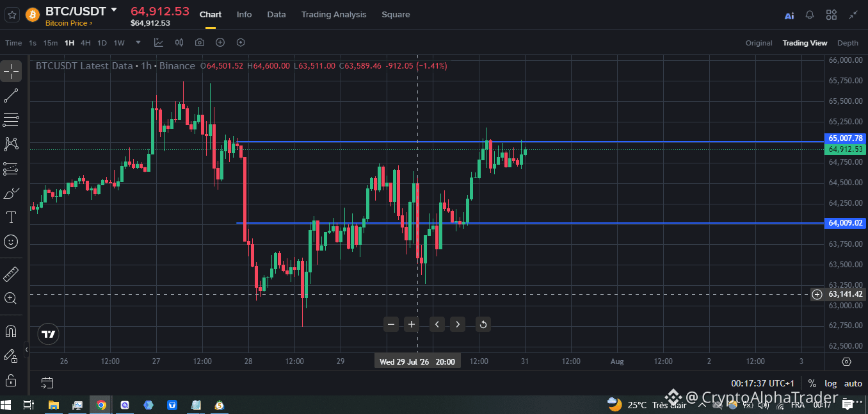This screenshot has width=868, height=414.
Task: Collapse the drawing toolbar side arrow
Action: click(x=27, y=350)
